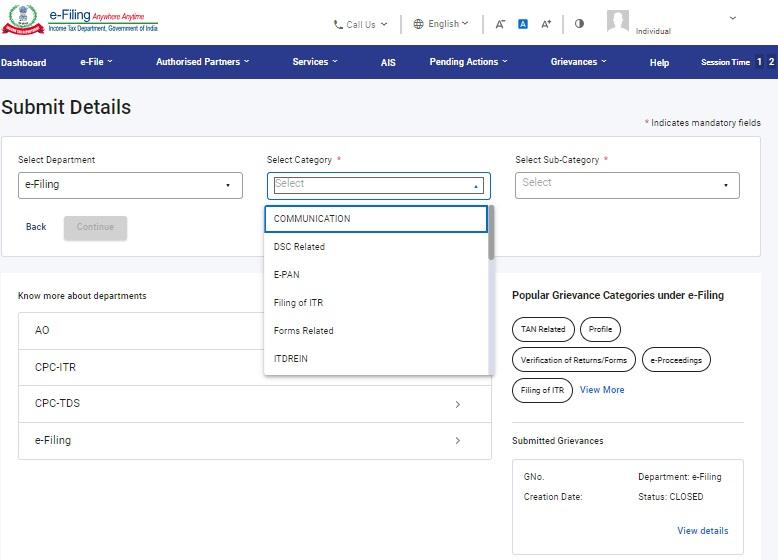Toggle high contrast mode icon
The width and height of the screenshot is (778, 560).
[x=579, y=24]
